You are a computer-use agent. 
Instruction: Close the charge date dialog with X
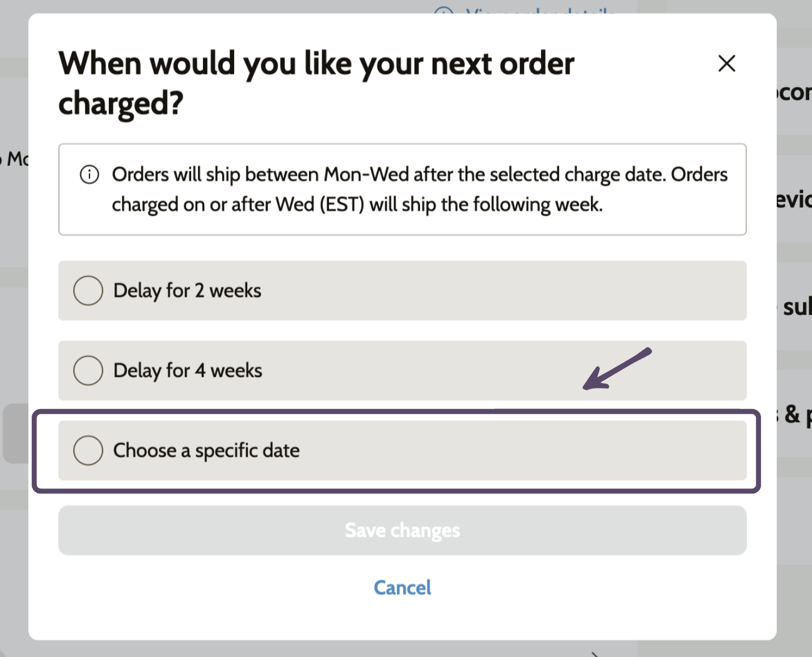726,63
